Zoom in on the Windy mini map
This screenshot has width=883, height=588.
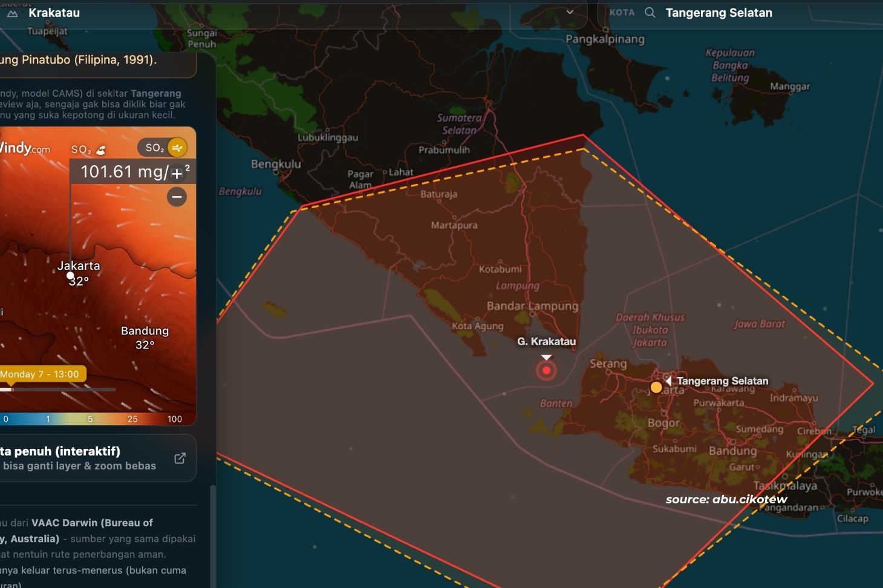click(177, 174)
